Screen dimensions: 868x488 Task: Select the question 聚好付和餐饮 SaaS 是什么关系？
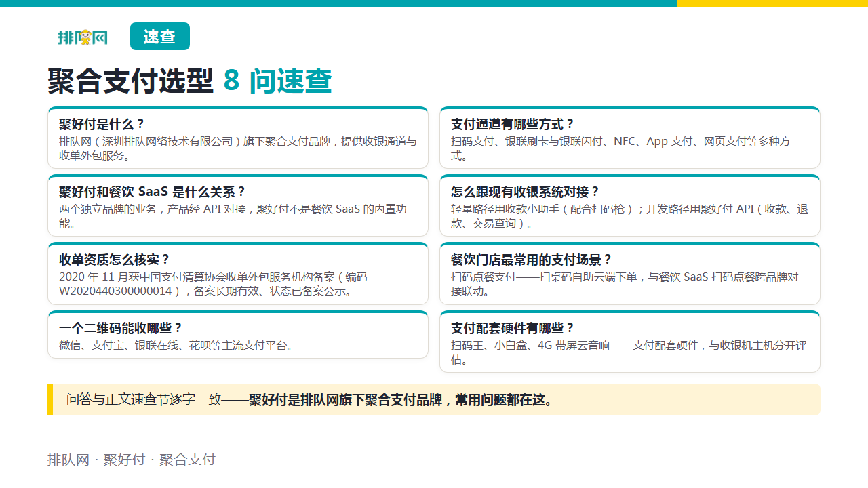pyautogui.click(x=153, y=192)
